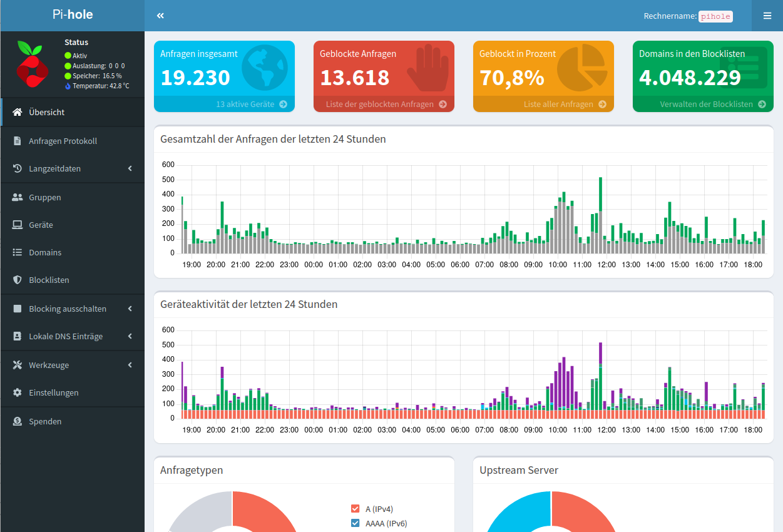
Task: Click the address book icon beside Lokale DNS Einträge
Action: coord(18,336)
